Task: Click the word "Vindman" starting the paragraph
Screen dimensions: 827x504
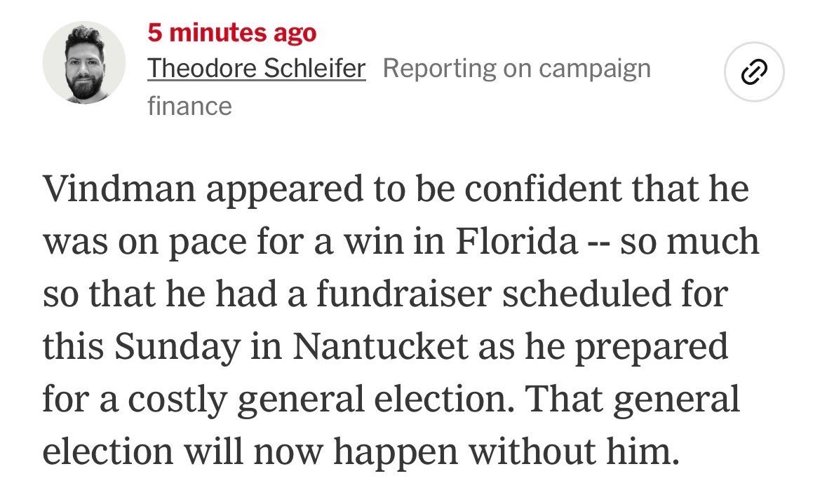Action: [x=119, y=188]
